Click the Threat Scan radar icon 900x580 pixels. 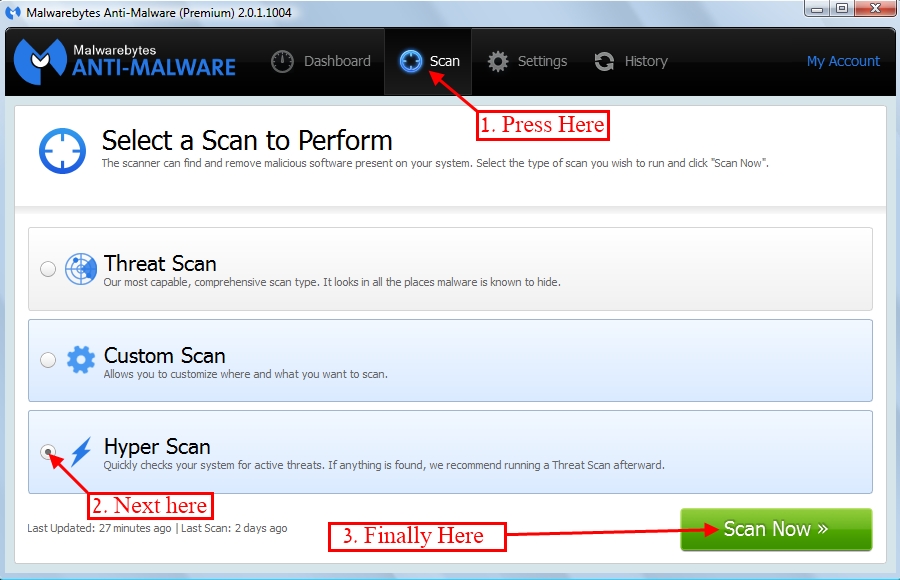point(81,269)
